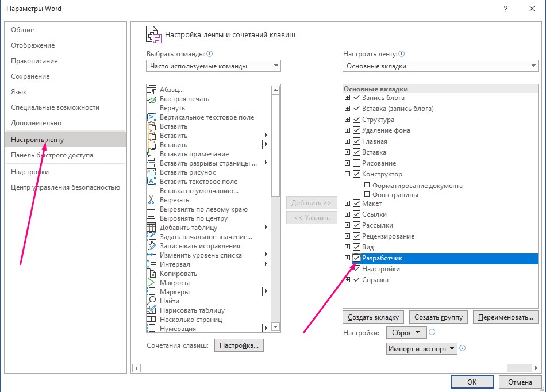Select the Find magnifier icon
546x392 pixels.
(x=152, y=301)
